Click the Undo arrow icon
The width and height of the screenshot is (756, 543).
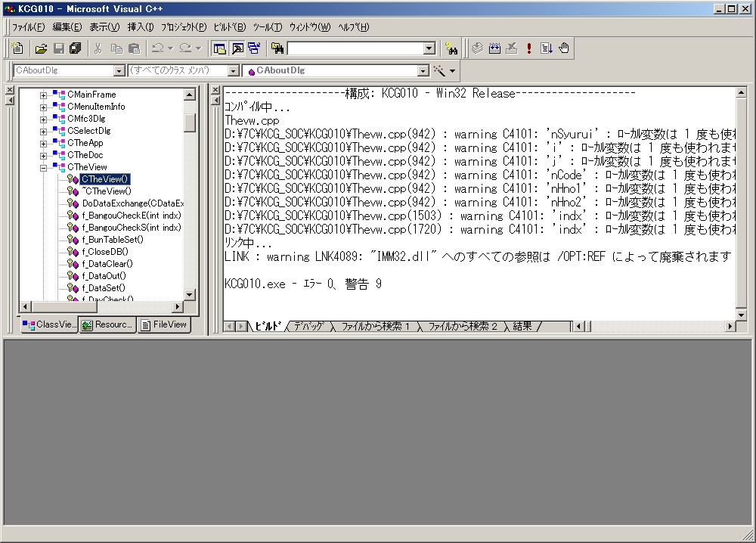coord(158,48)
